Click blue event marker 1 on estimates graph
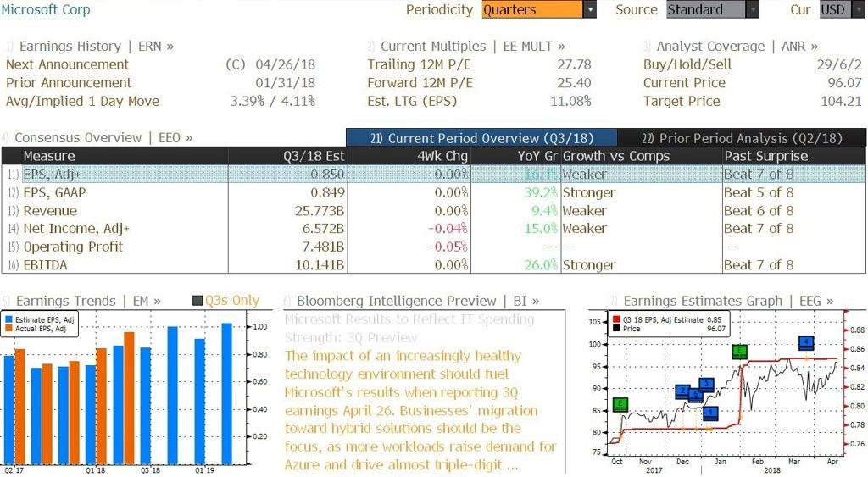868x477 pixels. 710,413
